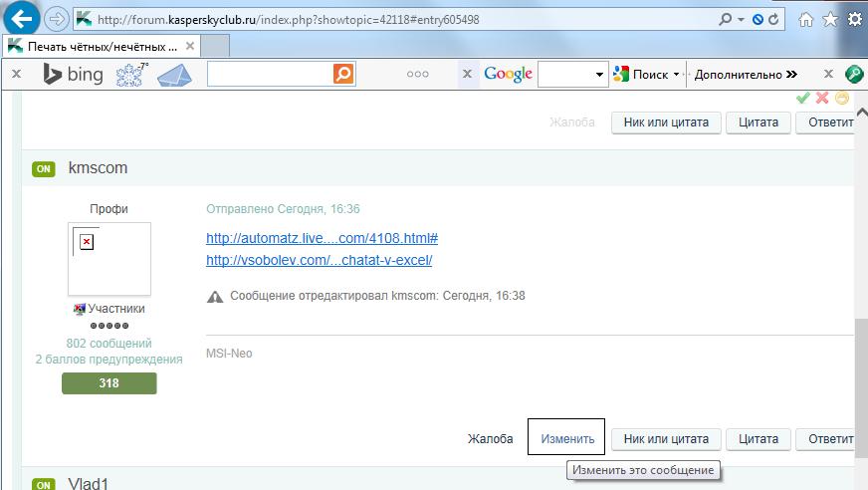This screenshot has width=868, height=490.
Task: Click upper post 'Цитата' button
Action: click(758, 122)
